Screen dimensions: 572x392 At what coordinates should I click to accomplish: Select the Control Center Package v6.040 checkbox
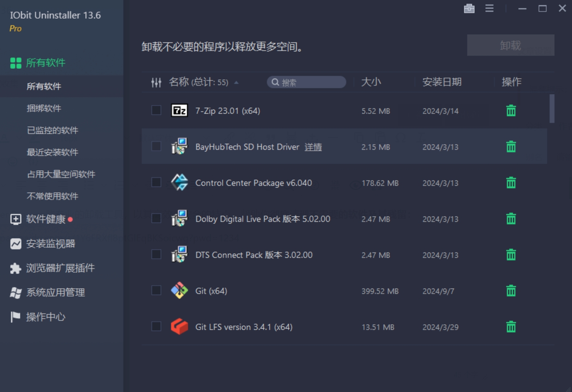coord(156,182)
